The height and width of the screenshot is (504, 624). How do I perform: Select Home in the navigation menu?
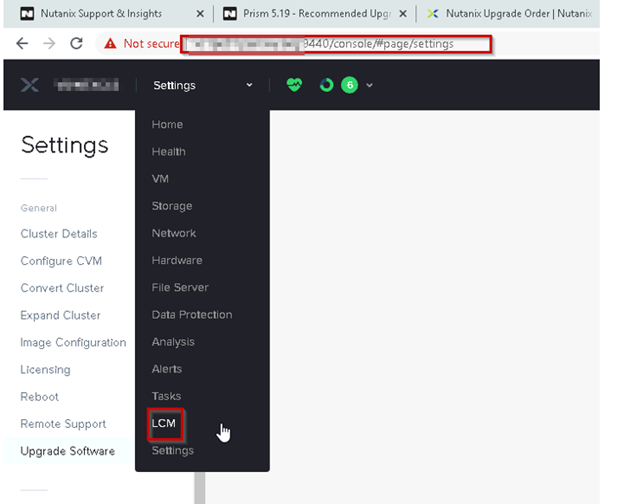click(167, 125)
